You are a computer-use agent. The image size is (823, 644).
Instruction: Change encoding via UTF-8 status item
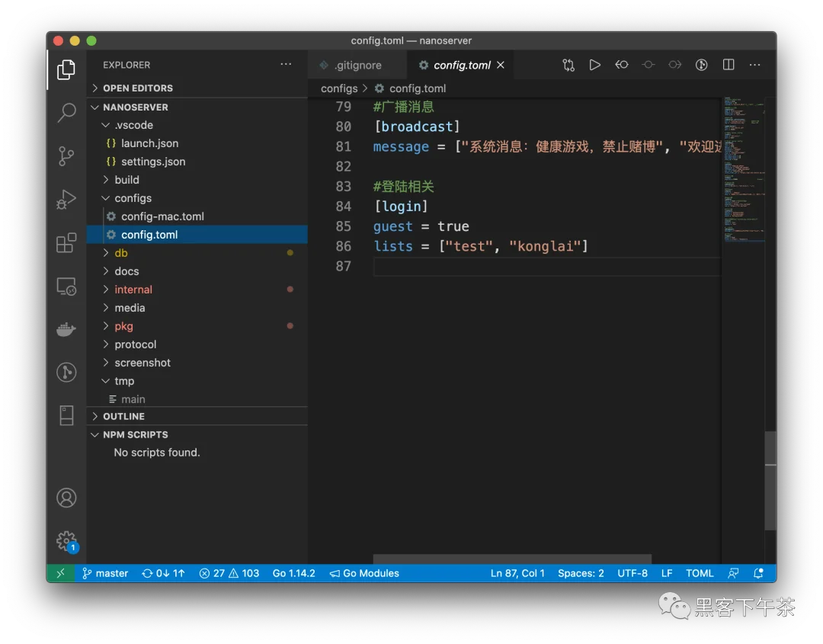632,573
